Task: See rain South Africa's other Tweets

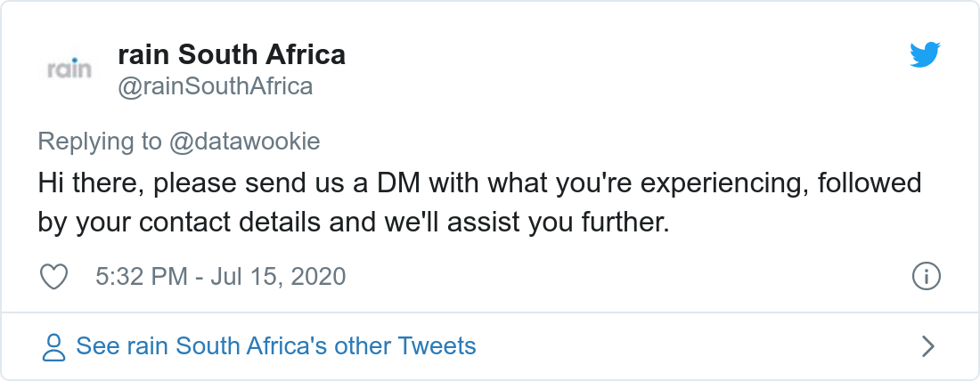Action: [276, 346]
